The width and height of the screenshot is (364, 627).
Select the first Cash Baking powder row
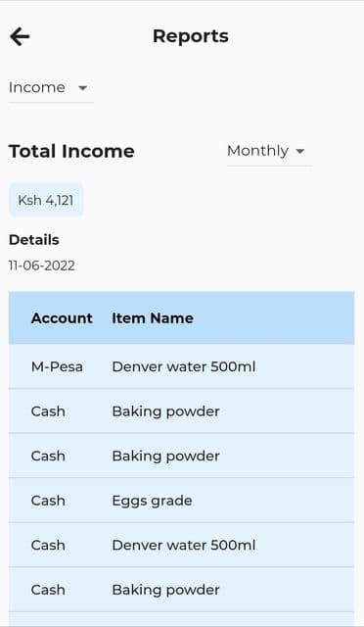[181, 411]
